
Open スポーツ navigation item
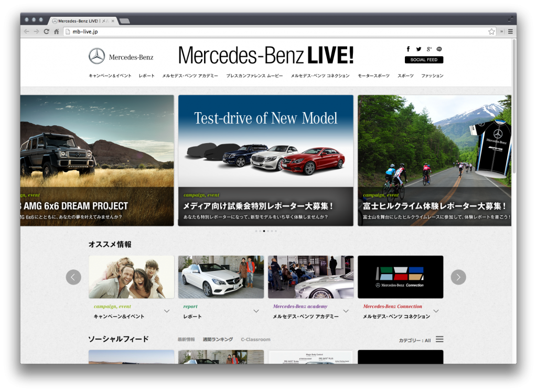[405, 75]
